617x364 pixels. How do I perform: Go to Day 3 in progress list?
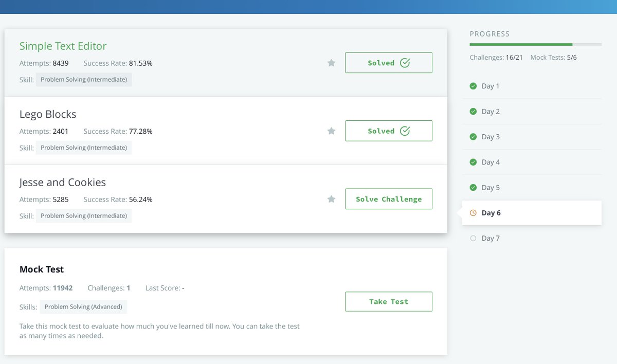click(x=532, y=137)
